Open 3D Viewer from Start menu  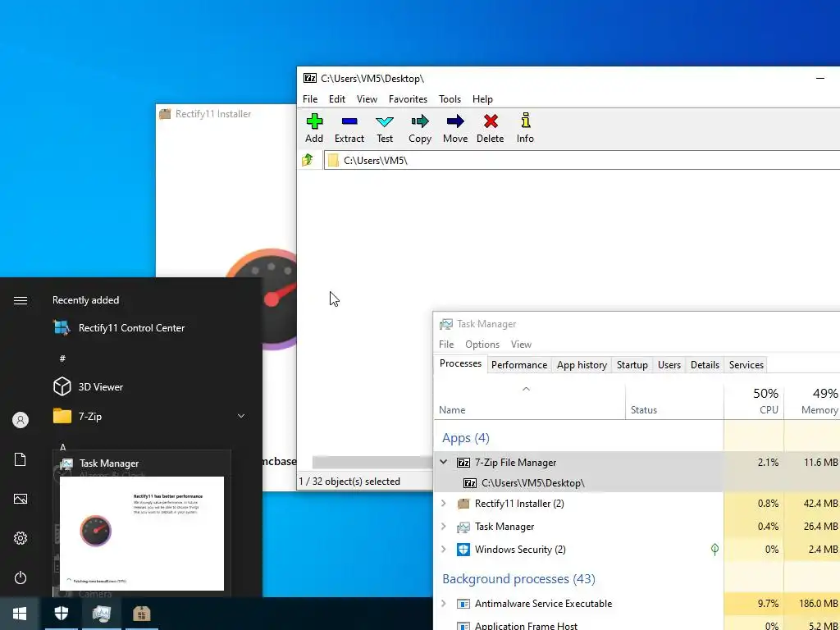coord(101,387)
